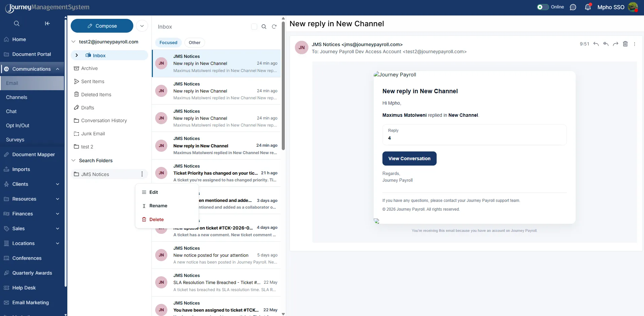Collapse the Search Folders section
Image resolution: width=644 pixels, height=316 pixels.
click(x=73, y=161)
